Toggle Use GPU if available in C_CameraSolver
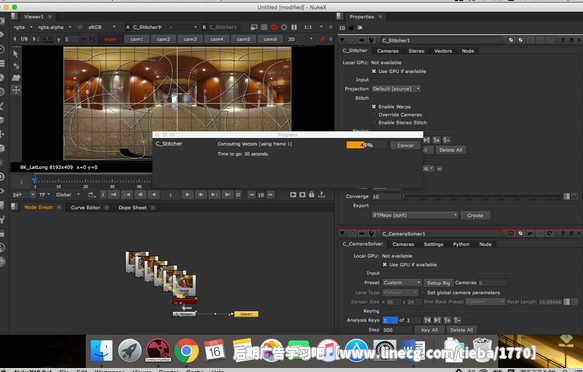583x372 pixels. 385,265
